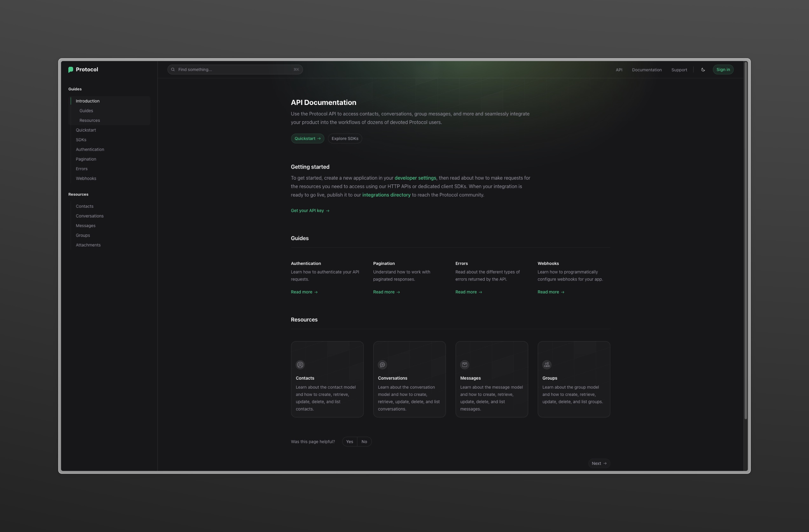Answer No to page helpful question
The height and width of the screenshot is (532, 809).
coord(364,442)
